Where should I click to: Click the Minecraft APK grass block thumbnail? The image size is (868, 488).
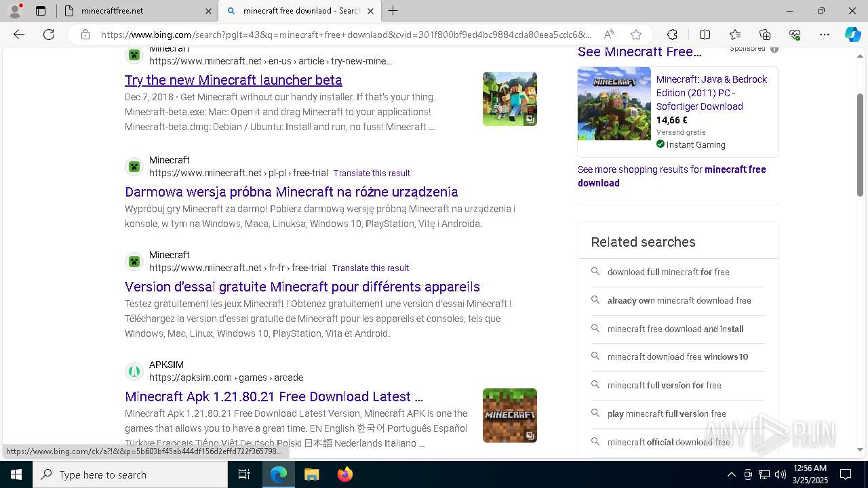[x=510, y=415]
